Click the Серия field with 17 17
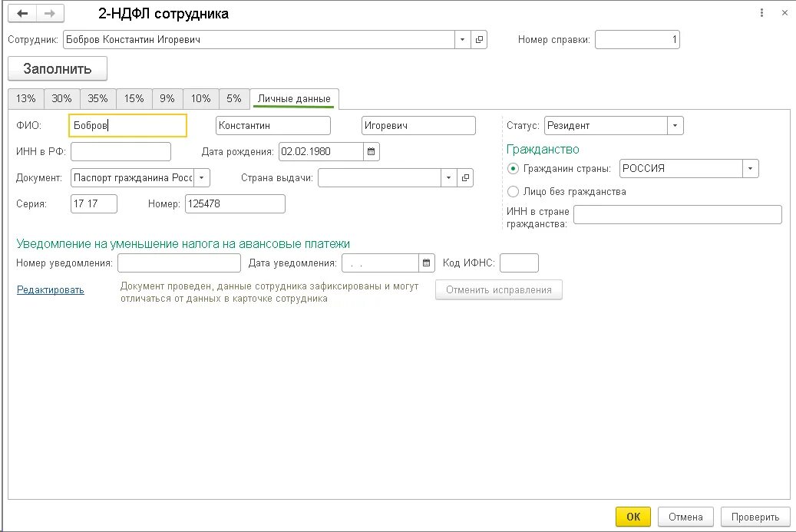The height and width of the screenshot is (532, 796). tap(94, 203)
